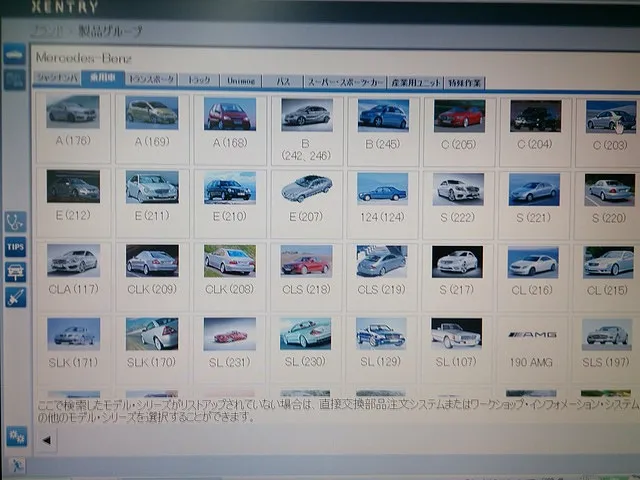
Task: Click the running man exit icon
Action: 17,465
